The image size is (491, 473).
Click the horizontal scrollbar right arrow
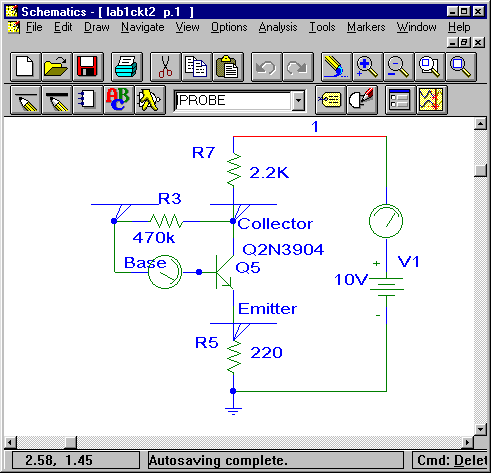pyautogui.click(x=467, y=443)
